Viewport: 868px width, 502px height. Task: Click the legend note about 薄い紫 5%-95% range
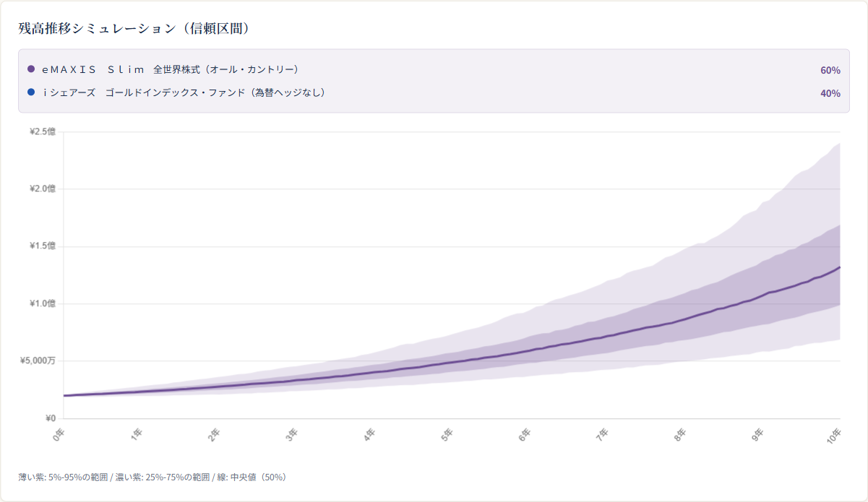pyautogui.click(x=152, y=477)
